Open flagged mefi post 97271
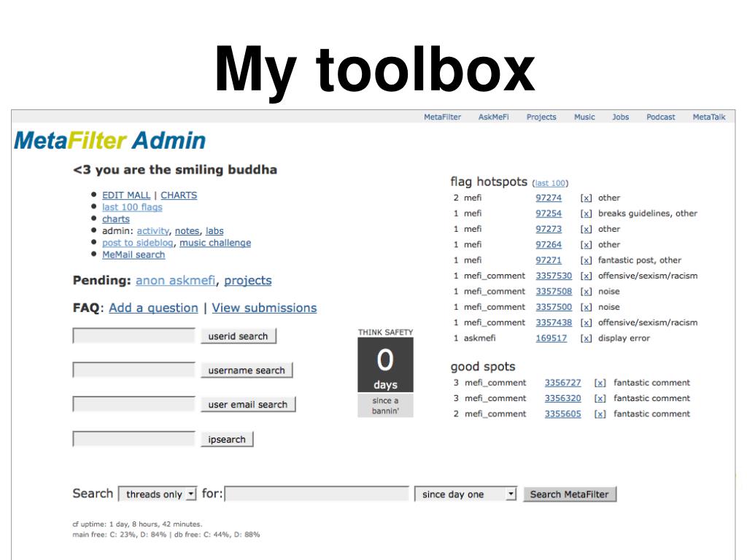The width and height of the screenshot is (747, 560). (549, 260)
